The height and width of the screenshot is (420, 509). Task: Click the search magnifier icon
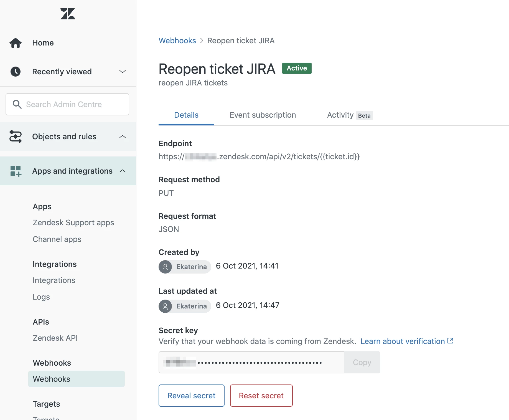(x=17, y=104)
